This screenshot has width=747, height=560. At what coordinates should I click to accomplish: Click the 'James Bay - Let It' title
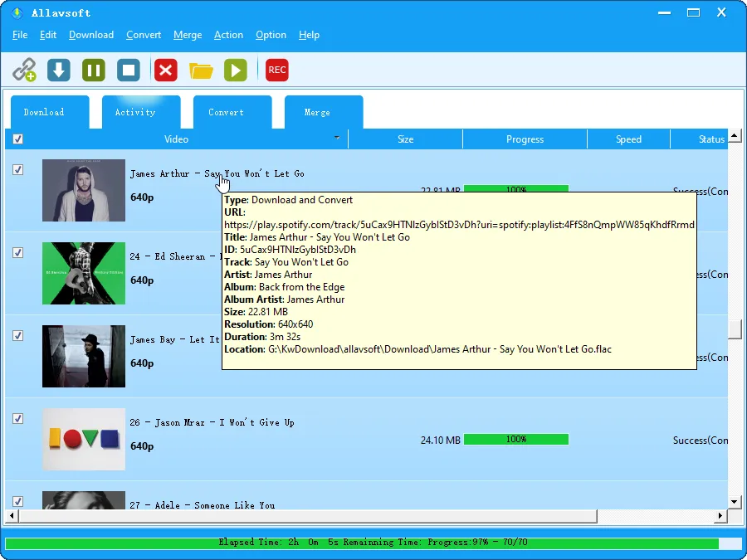(x=175, y=339)
